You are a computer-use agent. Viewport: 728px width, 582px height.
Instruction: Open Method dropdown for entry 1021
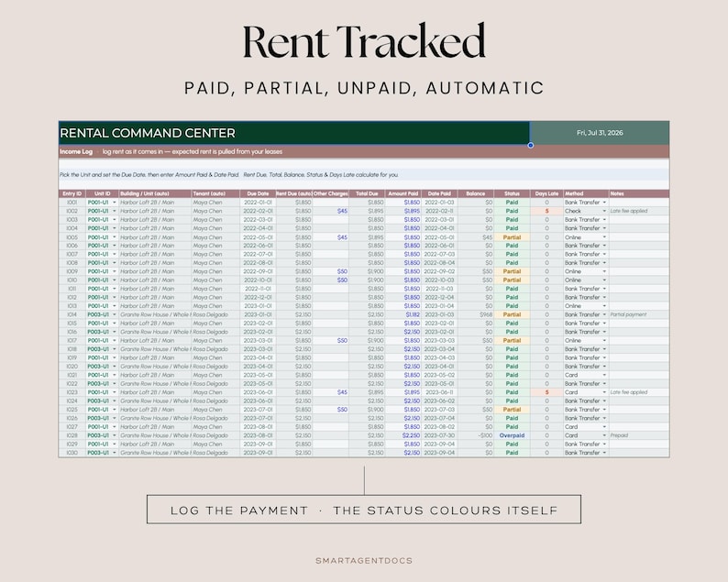pos(604,375)
